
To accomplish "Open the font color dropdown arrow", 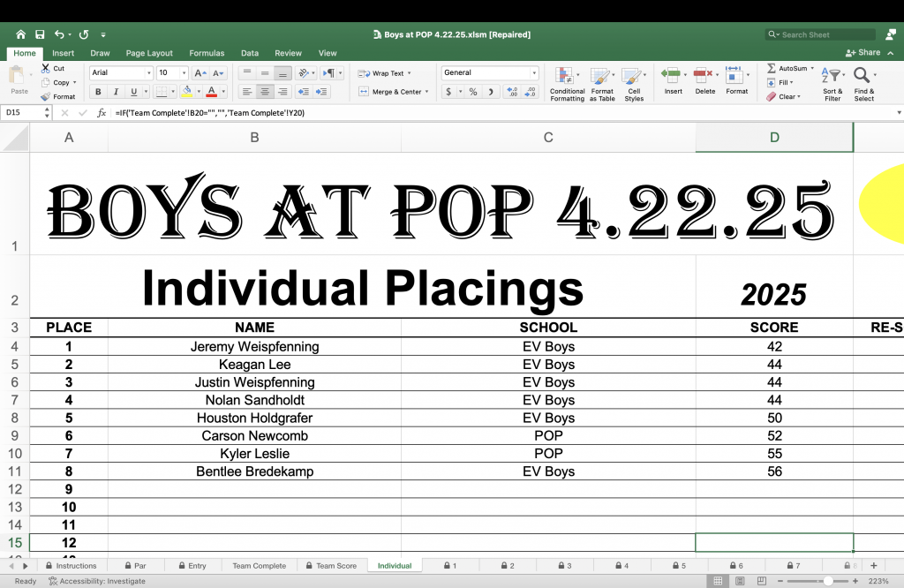I will [x=223, y=92].
